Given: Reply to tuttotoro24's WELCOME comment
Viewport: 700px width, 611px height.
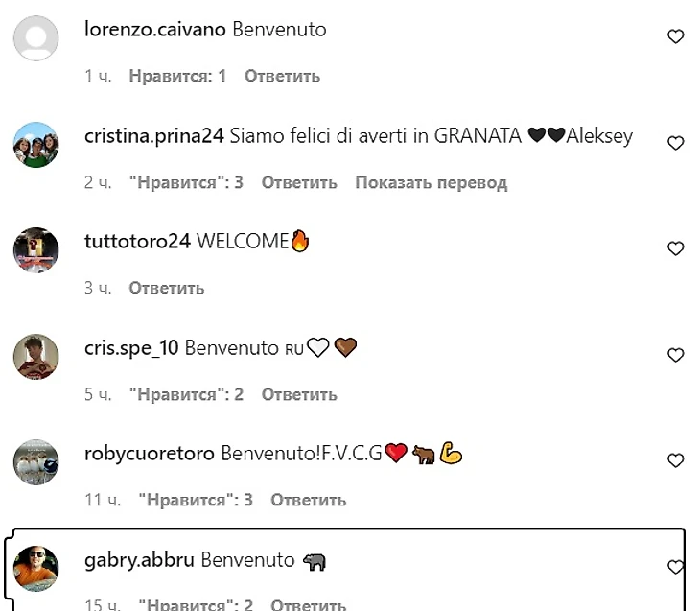Looking at the screenshot, I should tap(167, 288).
